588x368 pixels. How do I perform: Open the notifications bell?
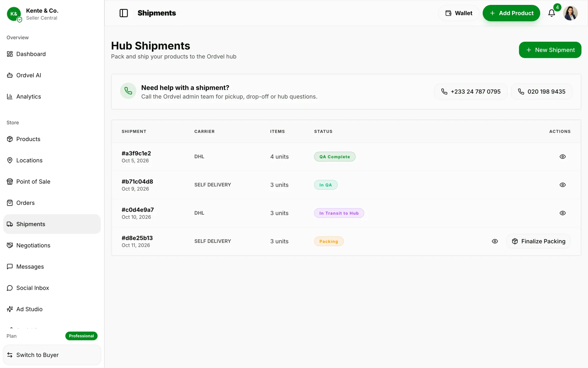point(552,13)
